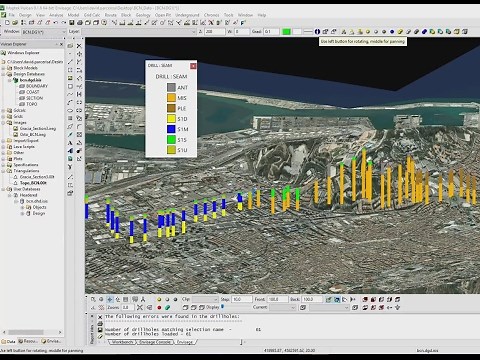Open the Clip dropdown in bottom toolbar
The width and height of the screenshot is (480, 360).
coord(205,299)
